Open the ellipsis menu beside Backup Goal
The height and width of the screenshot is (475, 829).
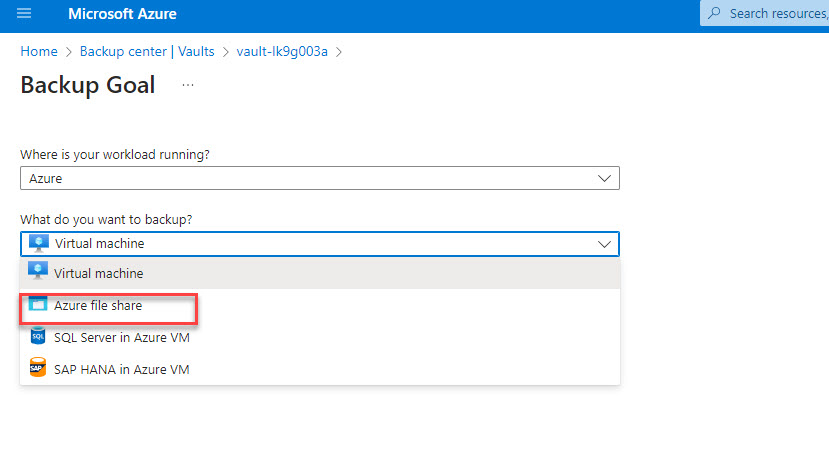tap(188, 86)
